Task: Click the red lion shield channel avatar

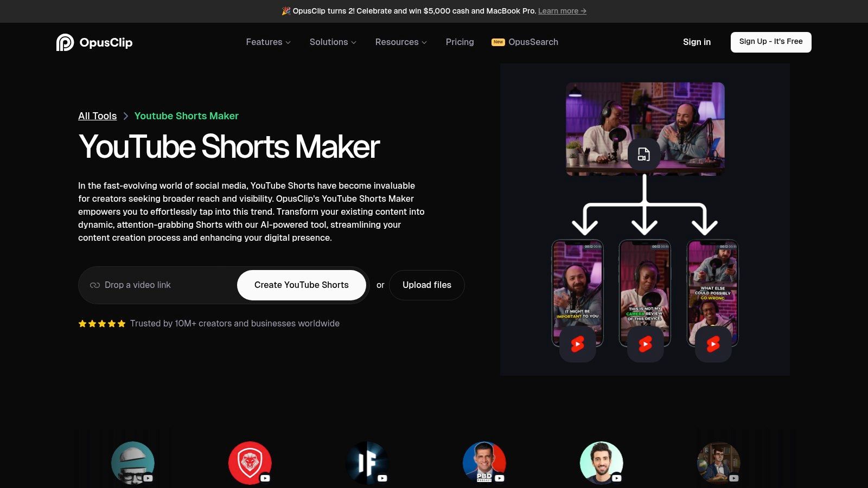Action: tap(250, 463)
